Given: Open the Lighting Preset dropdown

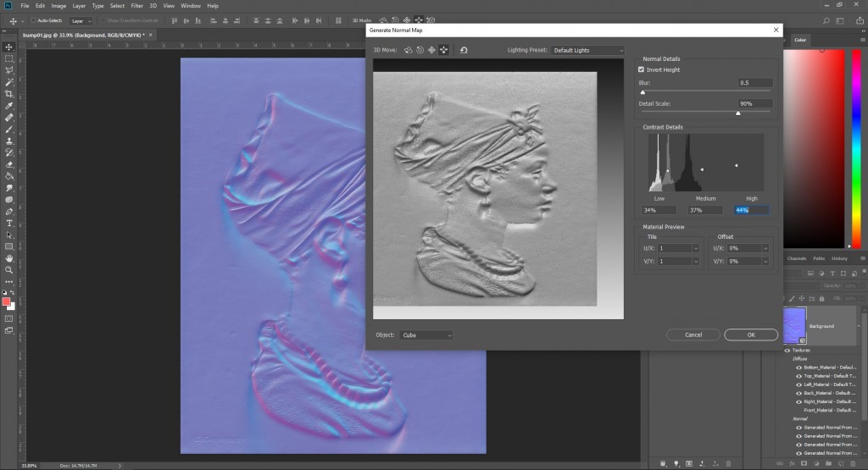Looking at the screenshot, I should [x=587, y=51].
